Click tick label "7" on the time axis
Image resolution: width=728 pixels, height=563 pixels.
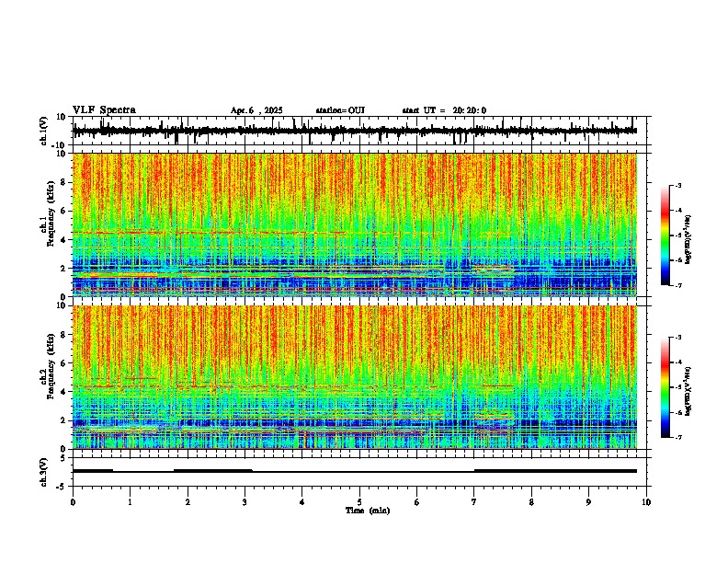click(x=474, y=502)
